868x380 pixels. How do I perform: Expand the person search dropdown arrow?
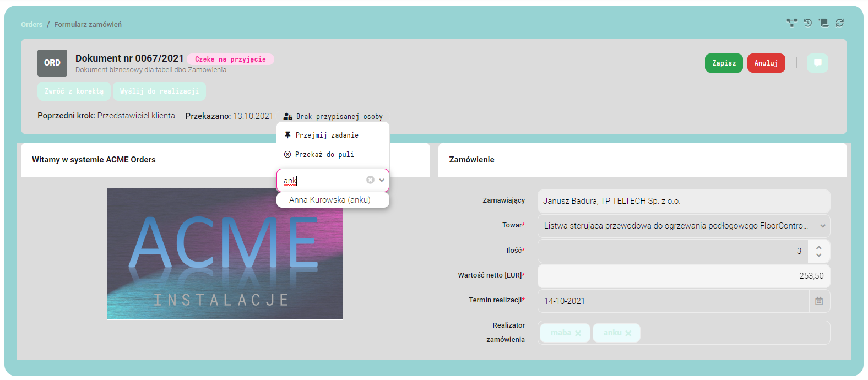pyautogui.click(x=382, y=180)
